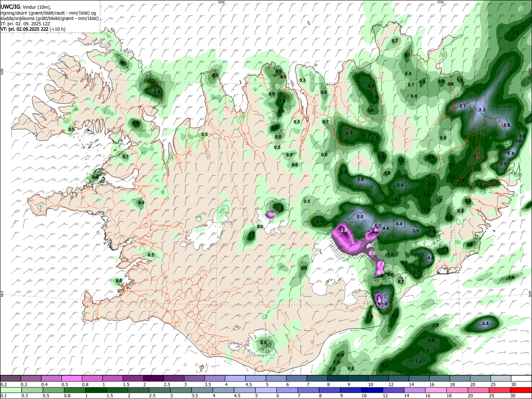The height and width of the screenshot is (399, 532).
Task: Click the '0.2' label under the top legend row
Action: point(3,384)
